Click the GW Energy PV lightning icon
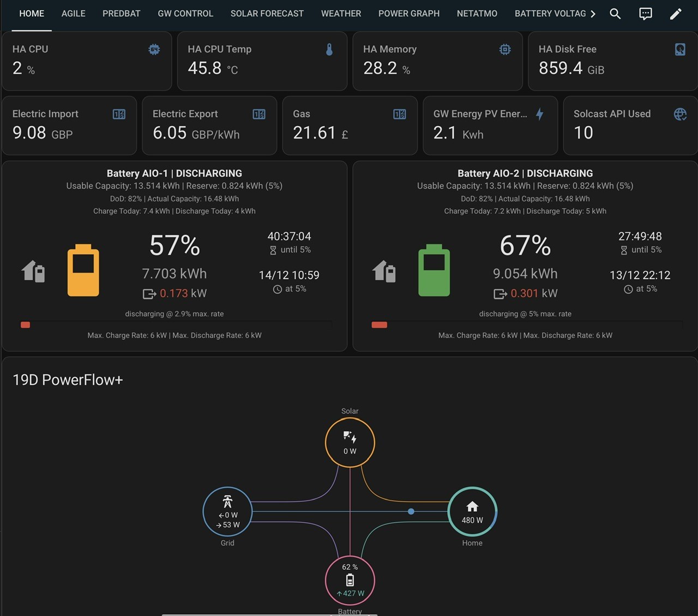 (x=539, y=114)
